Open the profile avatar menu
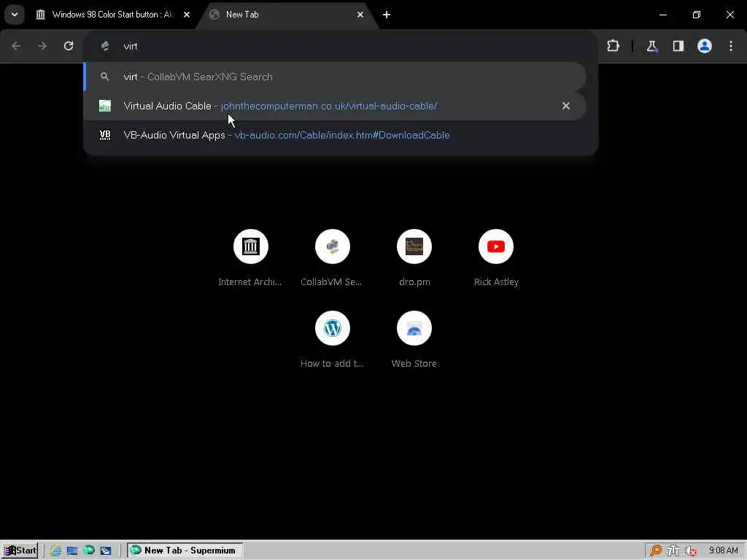Viewport: 747px width, 560px height. click(x=705, y=46)
